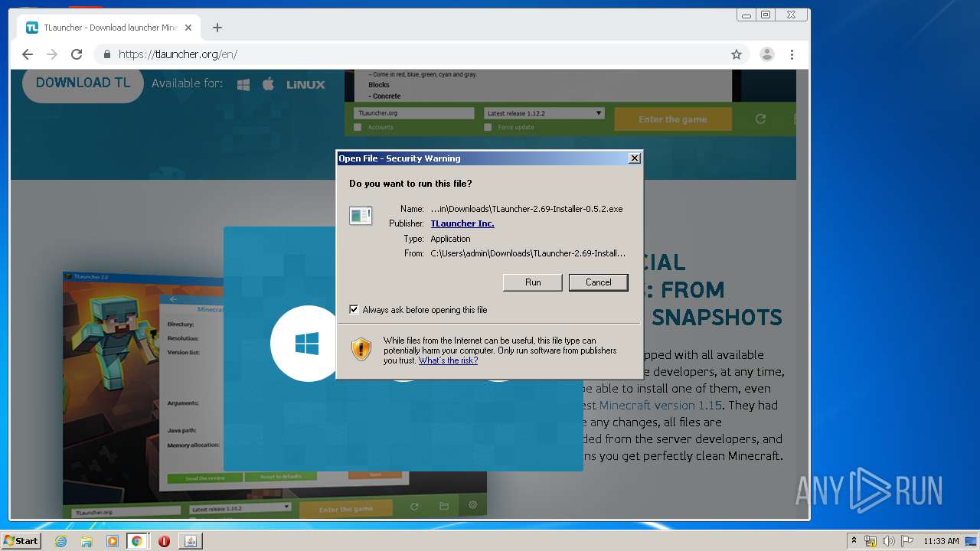The width and height of the screenshot is (980, 551).
Task: Open the TLauncher Inc. publisher link
Action: pos(462,223)
